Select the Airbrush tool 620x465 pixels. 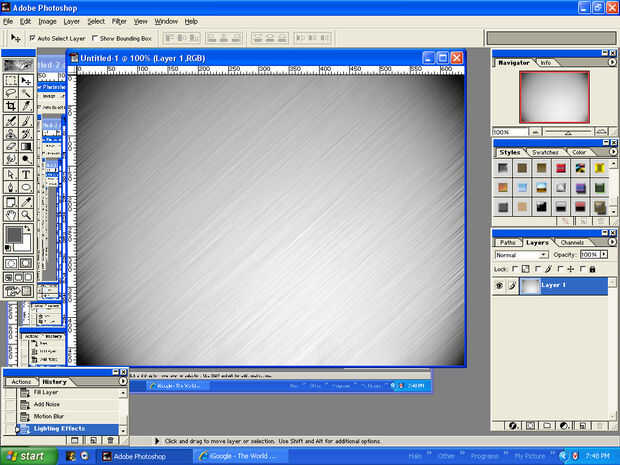pos(11,121)
